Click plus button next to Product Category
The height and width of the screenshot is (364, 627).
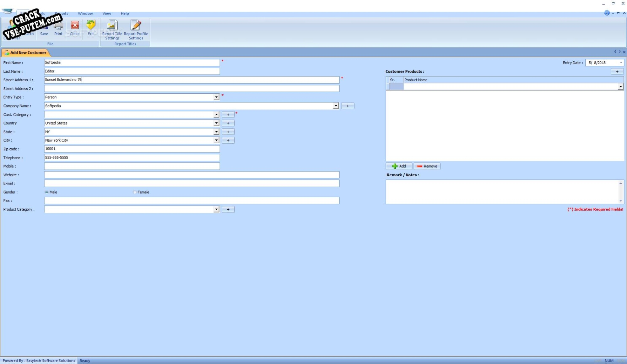click(x=228, y=209)
